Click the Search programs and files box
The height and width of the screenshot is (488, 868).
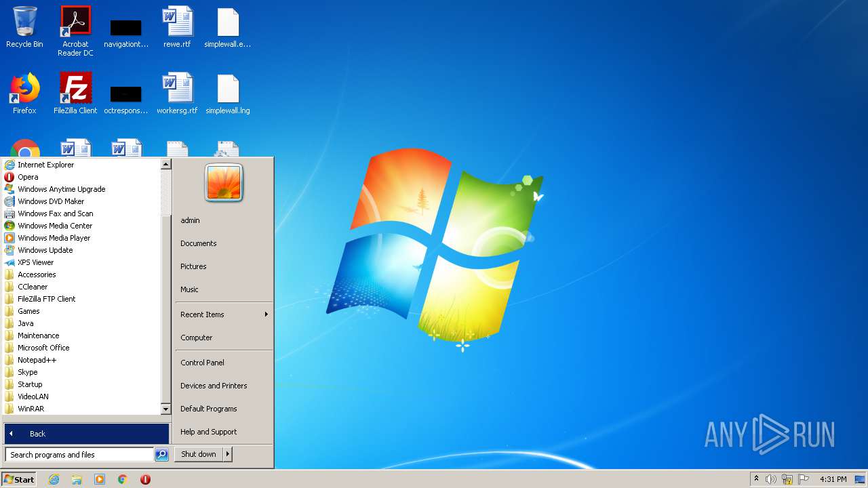click(79, 455)
